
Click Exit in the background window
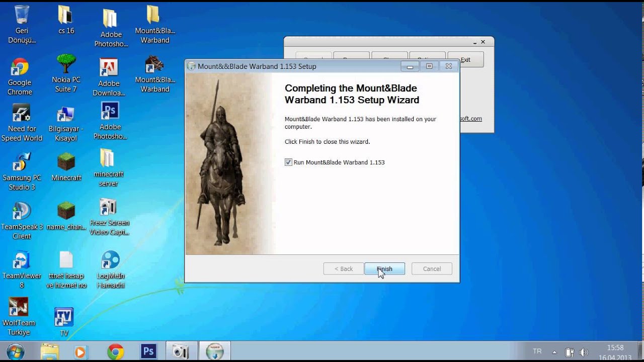[x=465, y=59]
